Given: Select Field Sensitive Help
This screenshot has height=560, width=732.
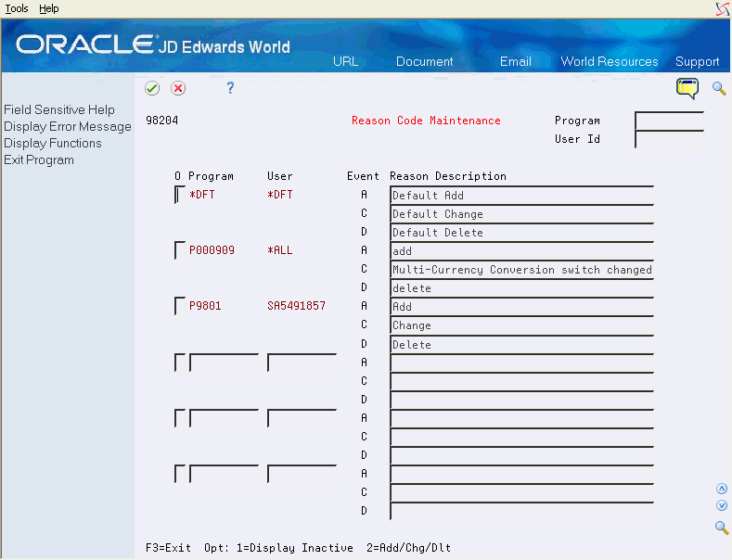Looking at the screenshot, I should 59,109.
